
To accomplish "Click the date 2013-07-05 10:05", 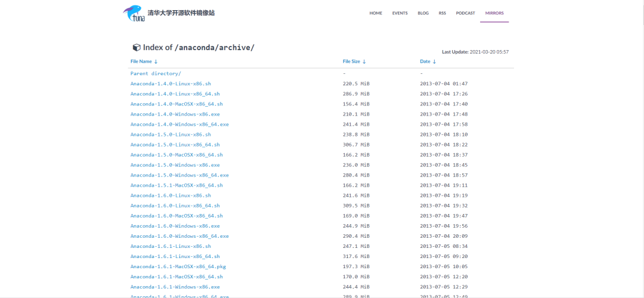I will click(x=444, y=266).
